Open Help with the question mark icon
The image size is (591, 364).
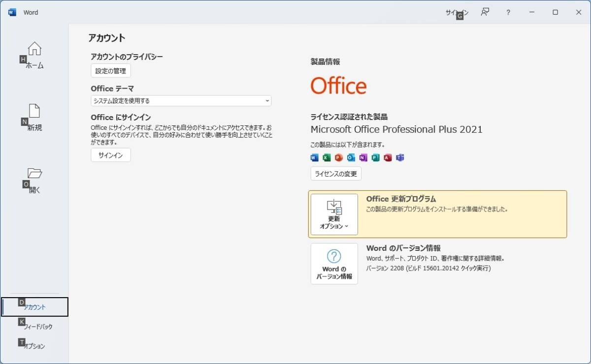508,12
